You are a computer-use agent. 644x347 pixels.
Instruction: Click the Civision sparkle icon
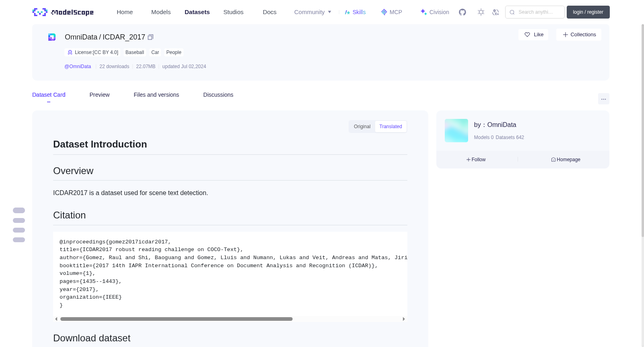[x=423, y=12]
